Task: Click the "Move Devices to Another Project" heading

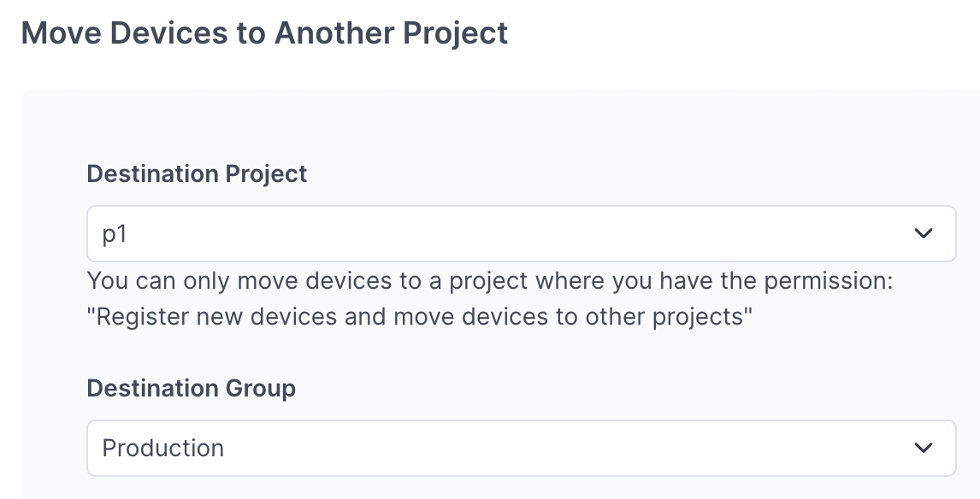Action: pos(264,33)
